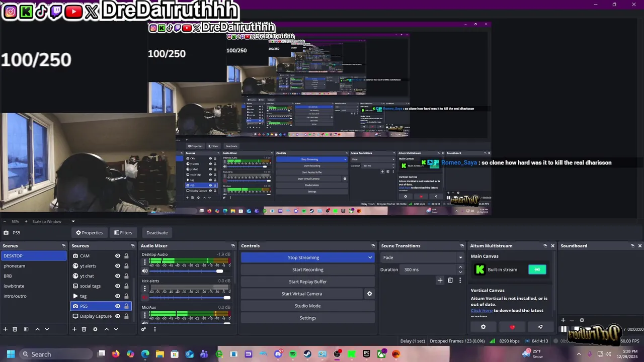This screenshot has height=362, width=644.
Task: Open Mic/Aux three-dot options
Action: [145, 315]
